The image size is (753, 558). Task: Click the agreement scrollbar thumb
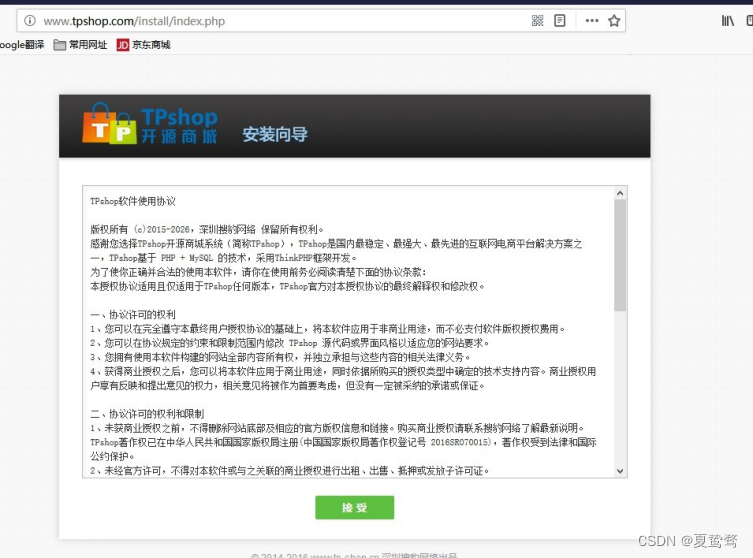[x=620, y=255]
